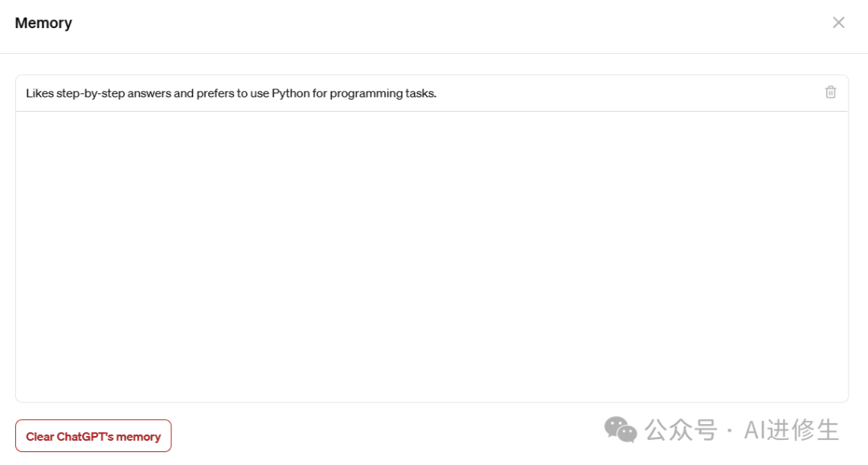This screenshot has width=868, height=465.
Task: Click the 'AI进修生' text in the watermark
Action: coord(792,430)
